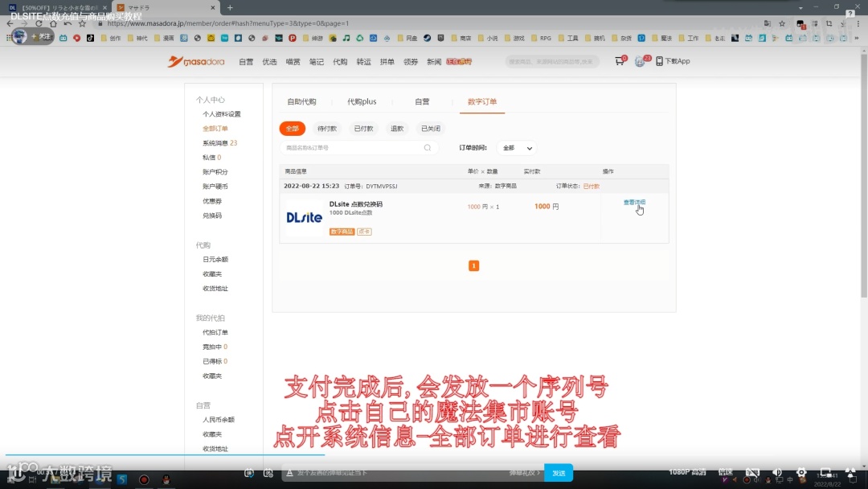The height and width of the screenshot is (489, 868).
Task: Toggle the danmaku display switch
Action: click(249, 473)
